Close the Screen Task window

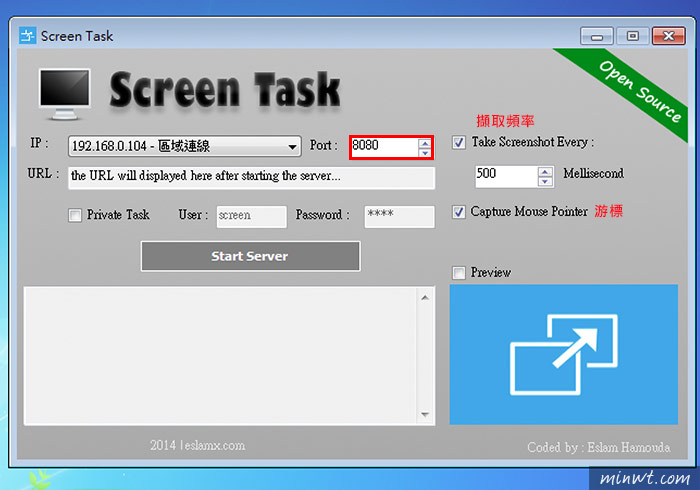[x=668, y=36]
